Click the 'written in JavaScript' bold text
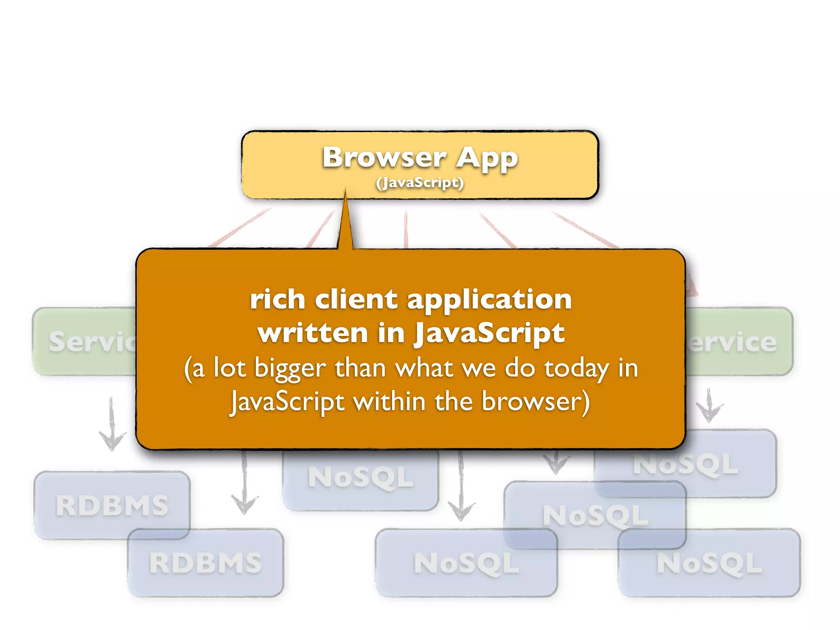This screenshot has height=630, width=840. (411, 333)
